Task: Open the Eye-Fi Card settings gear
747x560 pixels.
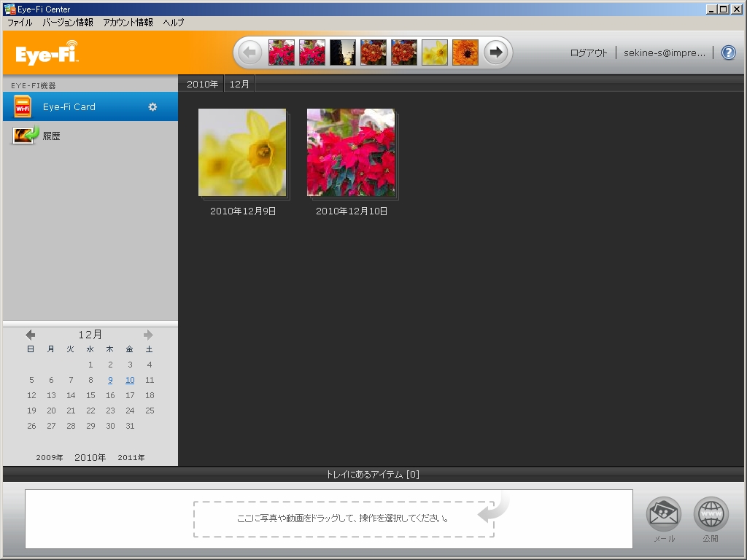Action: [x=152, y=106]
